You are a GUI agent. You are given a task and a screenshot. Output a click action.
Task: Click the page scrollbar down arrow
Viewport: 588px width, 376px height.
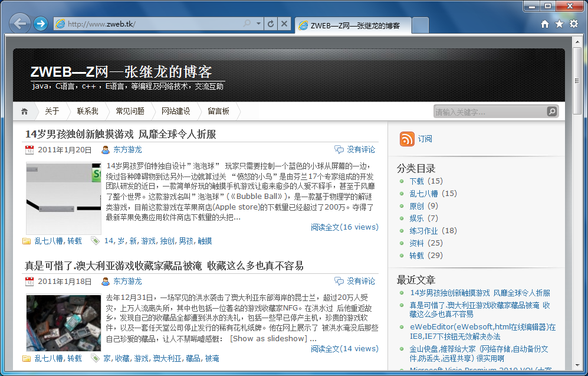577,365
